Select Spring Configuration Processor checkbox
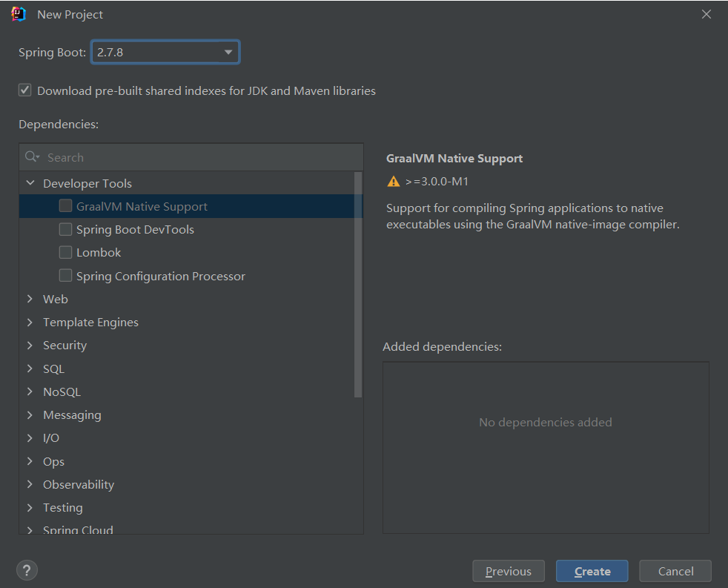728x588 pixels. click(x=66, y=276)
